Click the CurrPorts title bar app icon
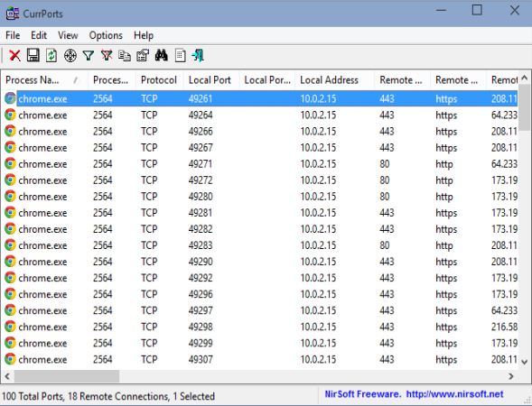Viewport: 532px width, 406px height. pyautogui.click(x=13, y=14)
